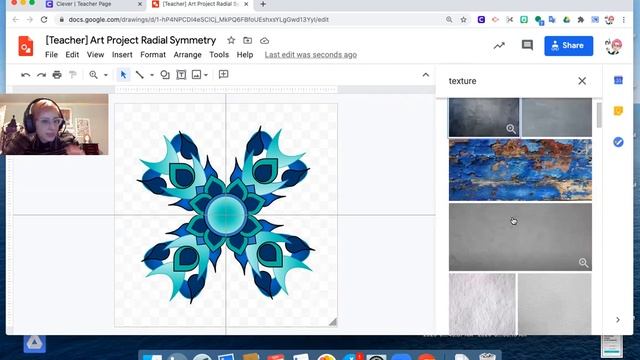The width and height of the screenshot is (640, 360).
Task: Select the light slate texture thumbnail
Action: click(557, 117)
